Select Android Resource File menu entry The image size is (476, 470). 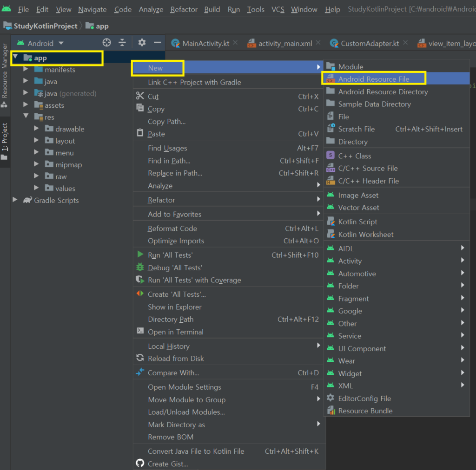[x=373, y=79]
